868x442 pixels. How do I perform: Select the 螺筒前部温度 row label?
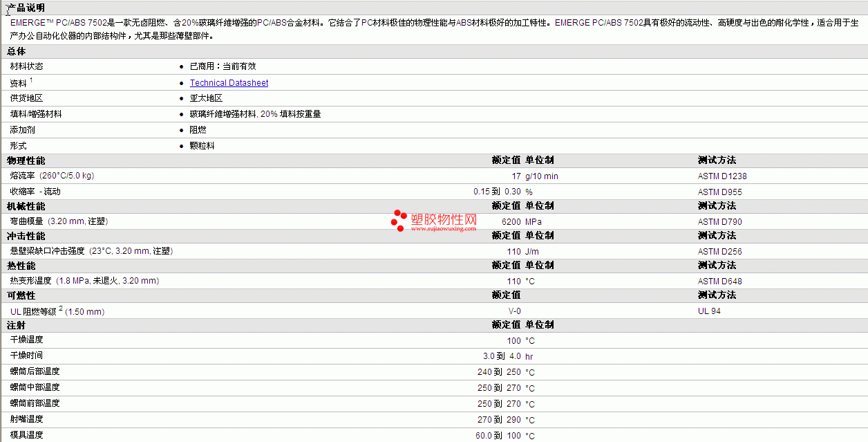click(35, 403)
